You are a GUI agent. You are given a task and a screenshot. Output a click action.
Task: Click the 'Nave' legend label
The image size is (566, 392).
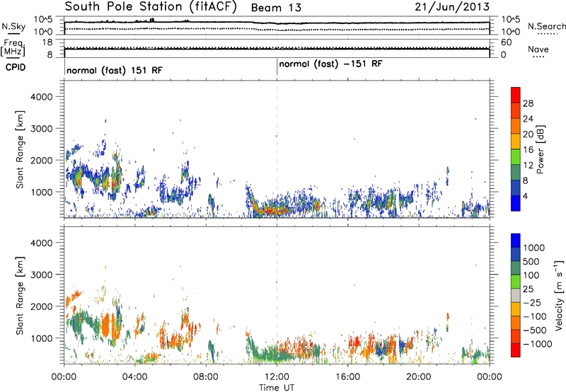[x=538, y=49]
